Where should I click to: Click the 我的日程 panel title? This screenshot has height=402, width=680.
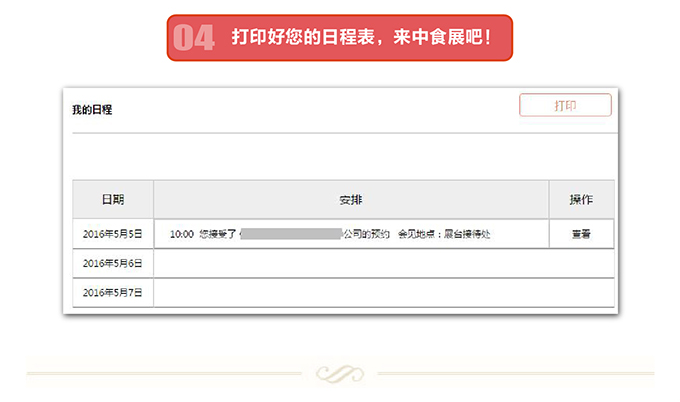click(x=92, y=110)
